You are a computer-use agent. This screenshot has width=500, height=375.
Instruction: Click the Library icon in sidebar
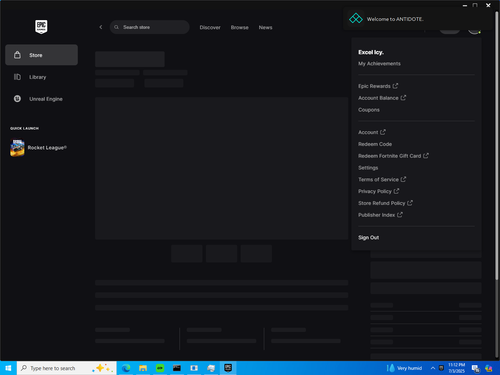click(17, 77)
